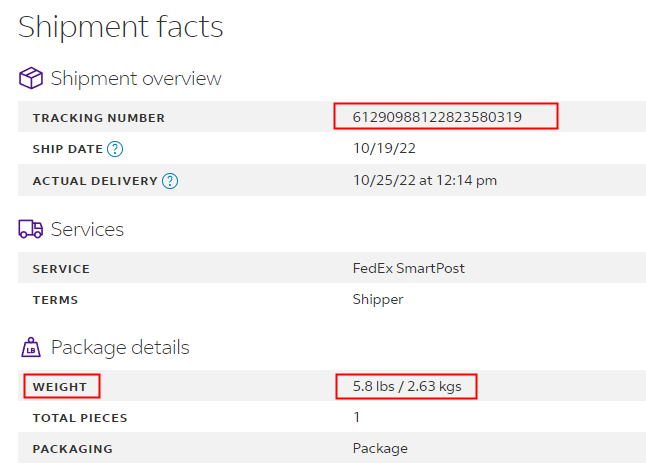Click the PACKAGING row label
The height and width of the screenshot is (474, 646).
point(72,449)
